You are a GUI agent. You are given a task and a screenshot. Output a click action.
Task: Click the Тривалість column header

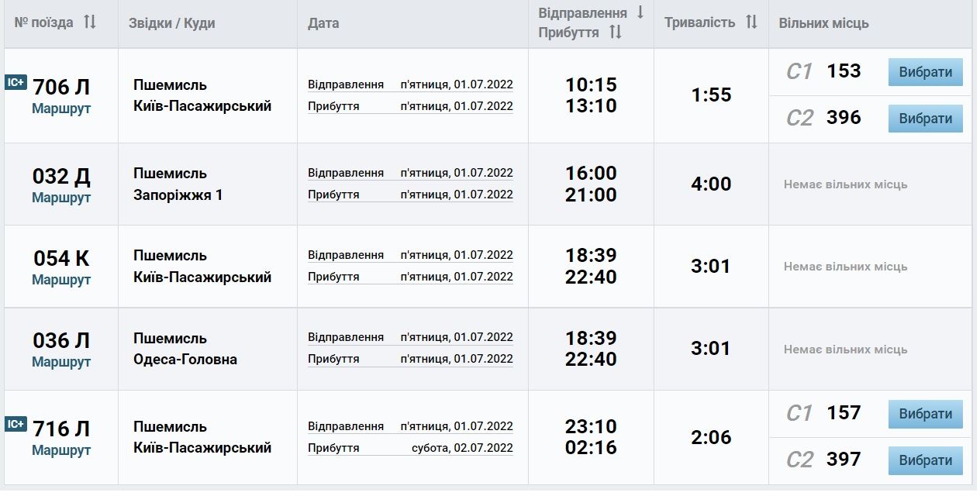point(699,22)
